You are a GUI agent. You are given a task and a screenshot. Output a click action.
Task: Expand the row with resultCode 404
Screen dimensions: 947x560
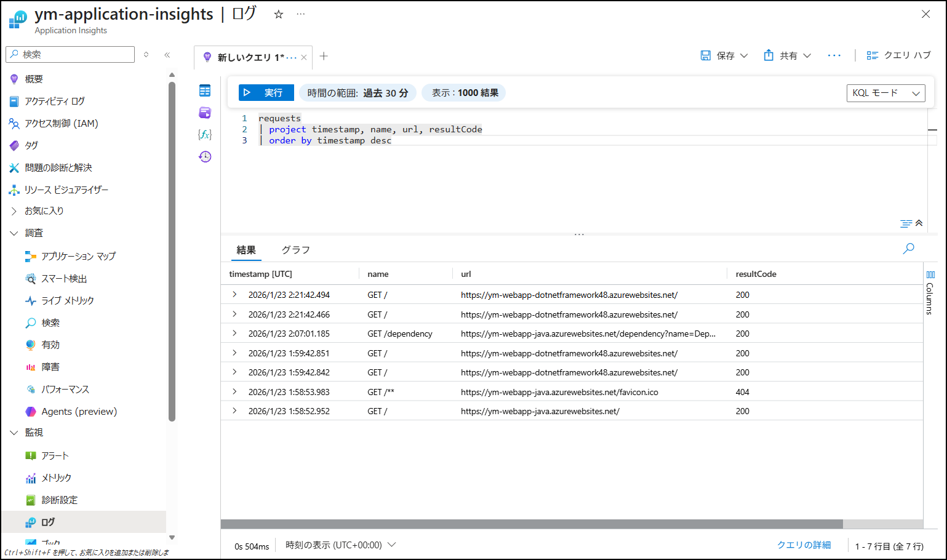coord(234,391)
